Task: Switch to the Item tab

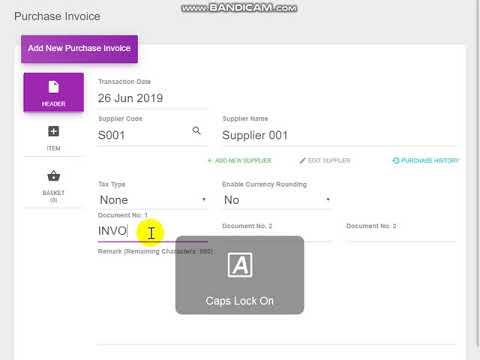Action: pyautogui.click(x=54, y=138)
